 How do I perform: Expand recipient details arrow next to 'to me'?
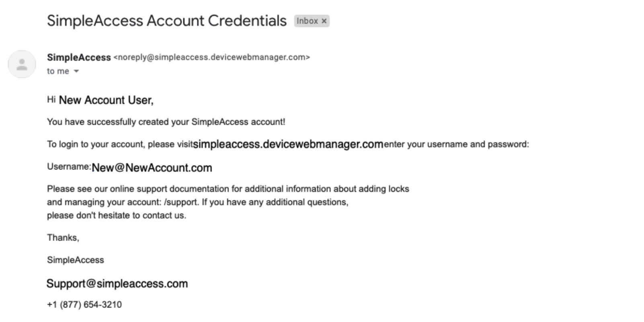(76, 71)
